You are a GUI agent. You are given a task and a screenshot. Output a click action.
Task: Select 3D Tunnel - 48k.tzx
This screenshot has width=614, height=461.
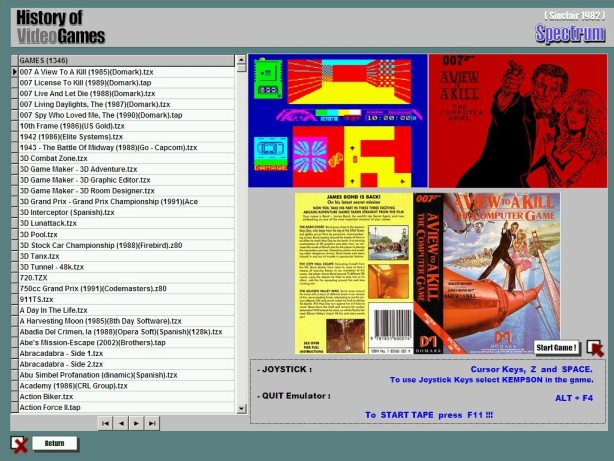[126, 267]
